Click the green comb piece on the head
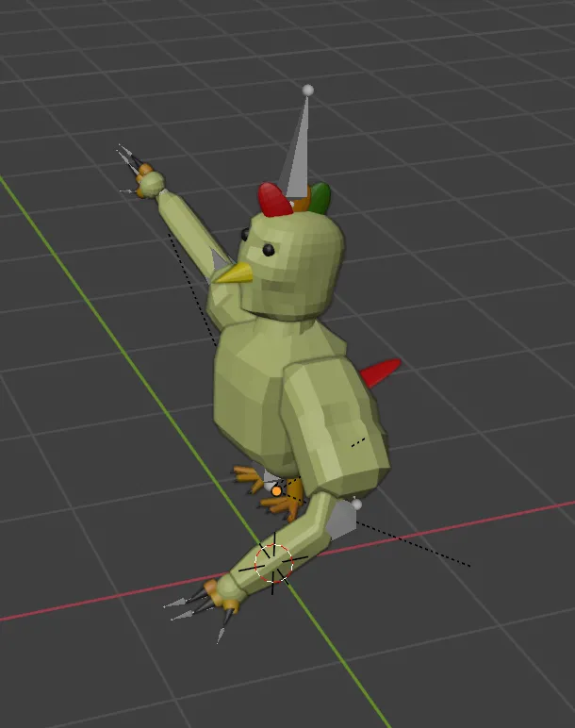575x728 pixels. 320,197
